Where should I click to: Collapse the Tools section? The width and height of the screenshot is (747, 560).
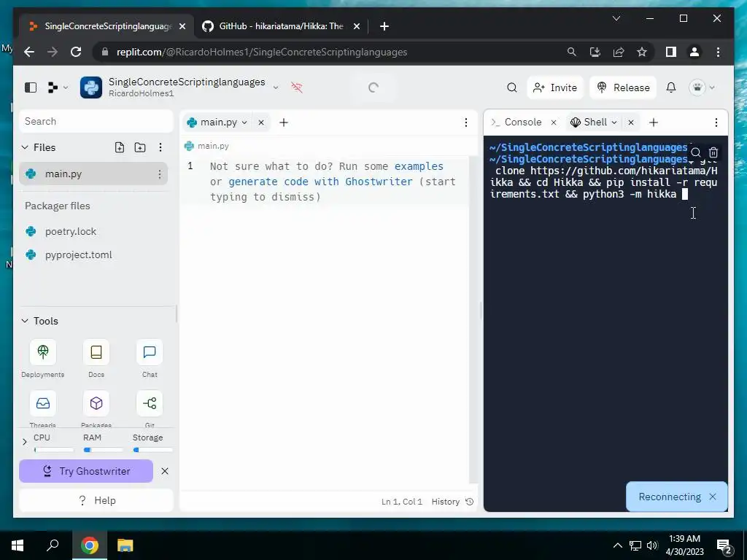(x=25, y=321)
